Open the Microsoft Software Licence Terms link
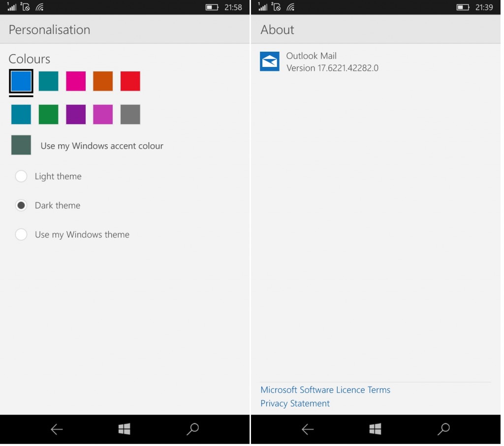Image resolution: width=504 pixels, height=446 pixels. pyautogui.click(x=325, y=390)
